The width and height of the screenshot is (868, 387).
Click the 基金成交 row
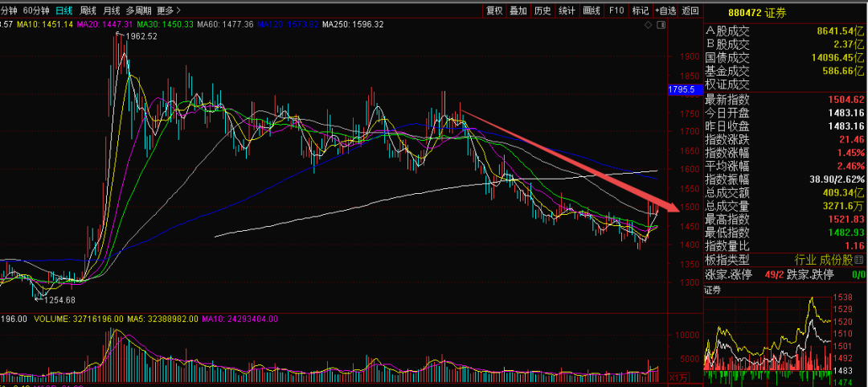(785, 71)
